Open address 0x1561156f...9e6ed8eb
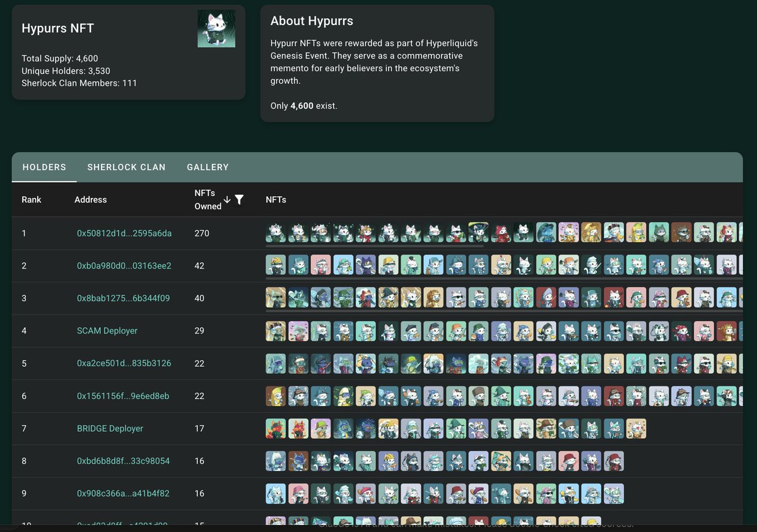This screenshot has height=532, width=757. tap(123, 396)
